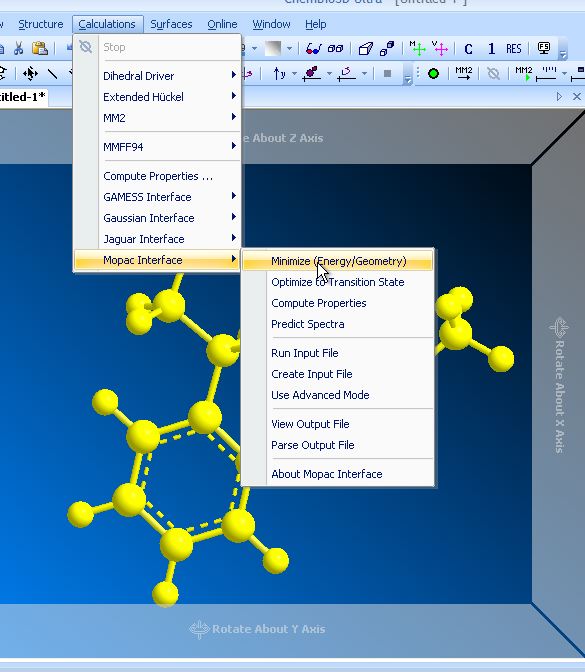Click the FS full screen icon
This screenshot has width=585, height=672.
(x=544, y=48)
